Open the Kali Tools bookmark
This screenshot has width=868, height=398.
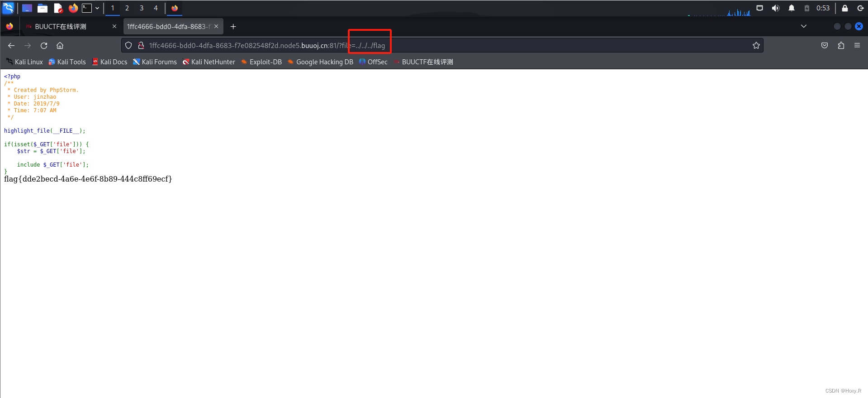67,62
